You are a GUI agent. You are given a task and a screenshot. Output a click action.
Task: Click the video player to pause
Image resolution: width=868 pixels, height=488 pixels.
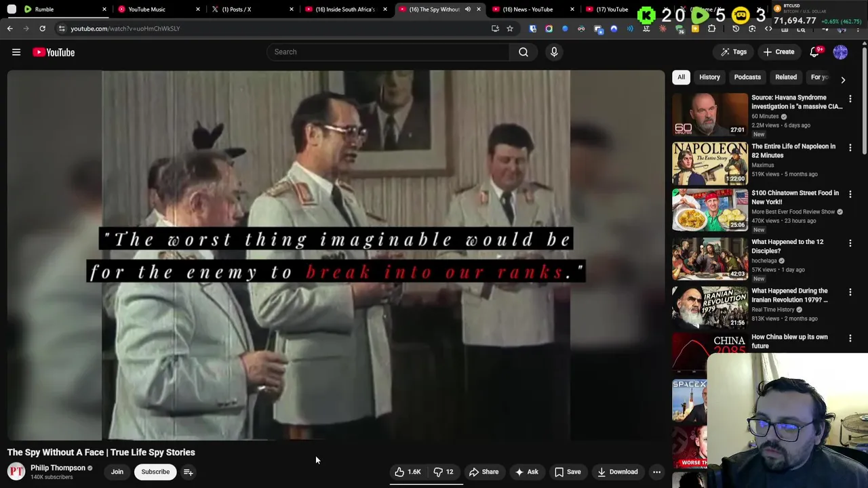pyautogui.click(x=336, y=256)
